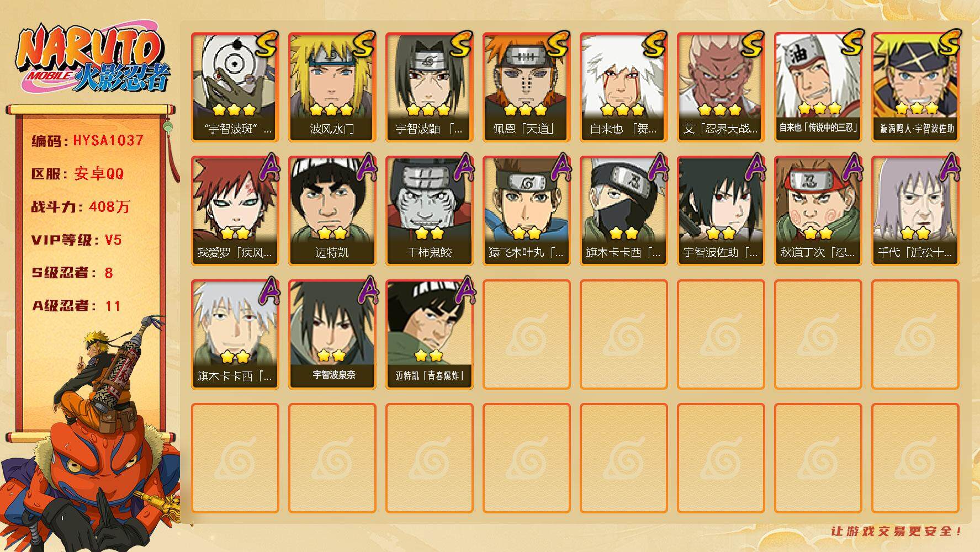Image resolution: width=980 pixels, height=552 pixels.
Task: Click the A rank badge on 干柿鬼鲛
Action: (x=463, y=167)
